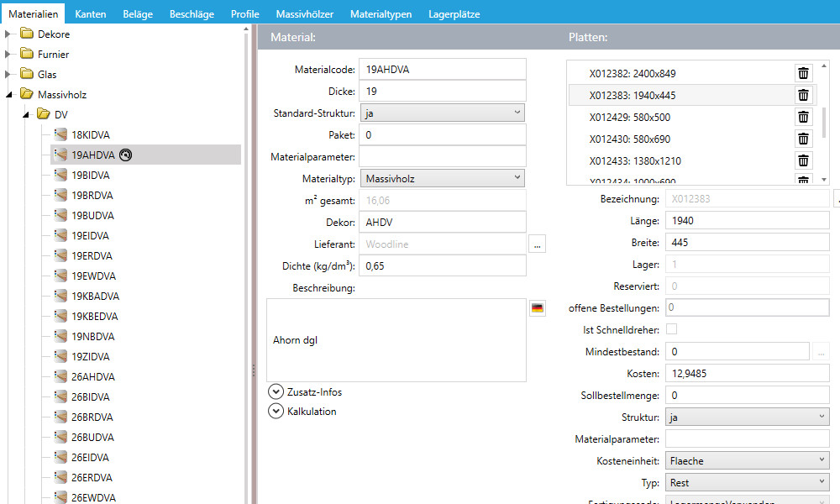The width and height of the screenshot is (840, 504).
Task: Expand the Zusatz-Infos section
Action: [x=276, y=392]
